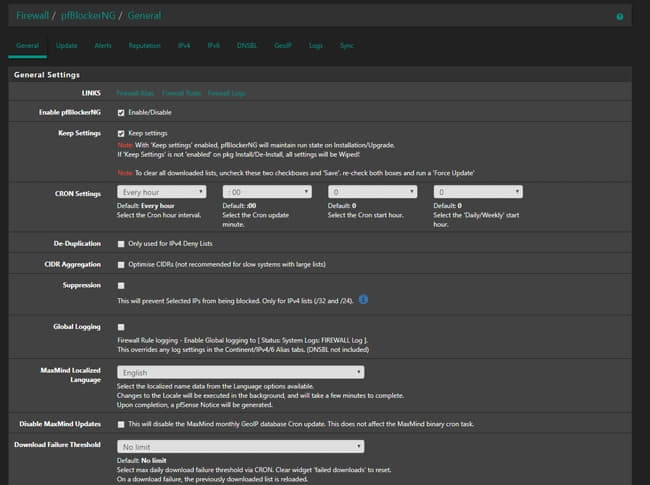
Task: Enable De-Duplication checkbox
Action: click(x=121, y=244)
